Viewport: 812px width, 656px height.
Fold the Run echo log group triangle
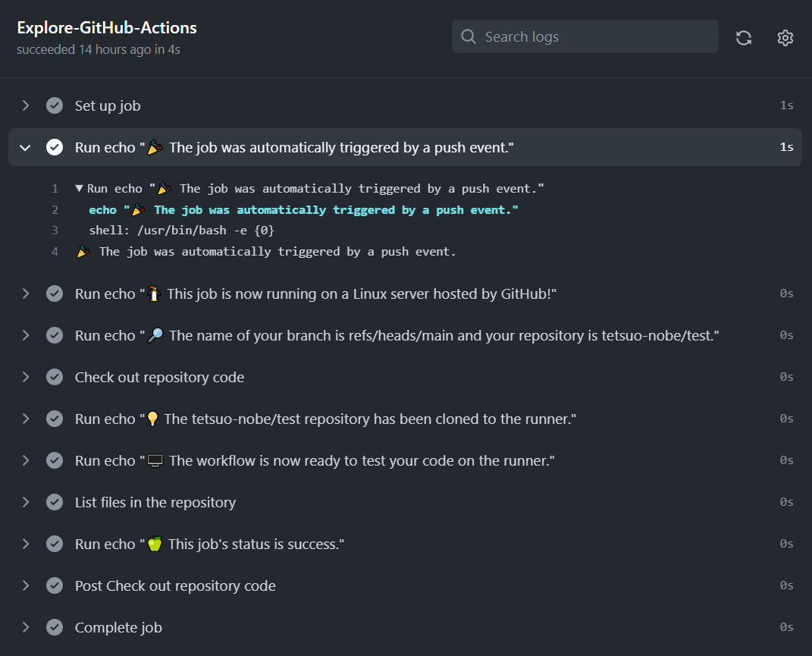(79, 188)
